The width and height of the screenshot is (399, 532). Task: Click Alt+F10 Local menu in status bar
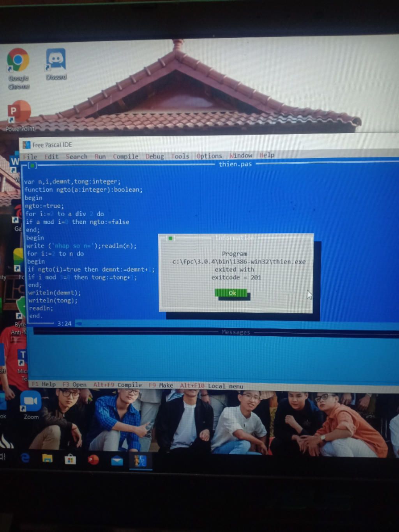211,386
